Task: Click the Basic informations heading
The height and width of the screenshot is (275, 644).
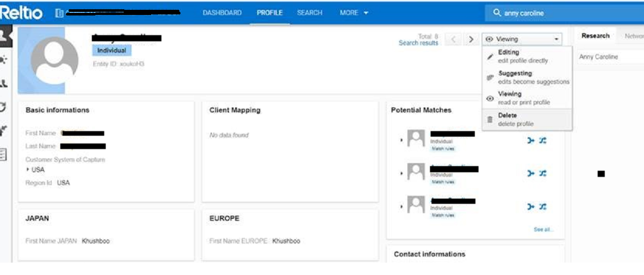Action: pyautogui.click(x=57, y=110)
